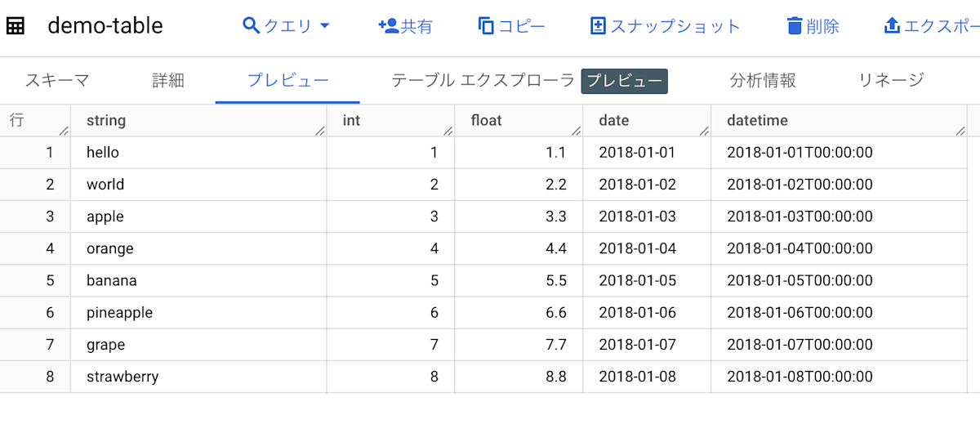Click datetime cell 2018-01-01T00:00:00
Image resolution: width=980 pixels, height=433 pixels.
(x=839, y=153)
